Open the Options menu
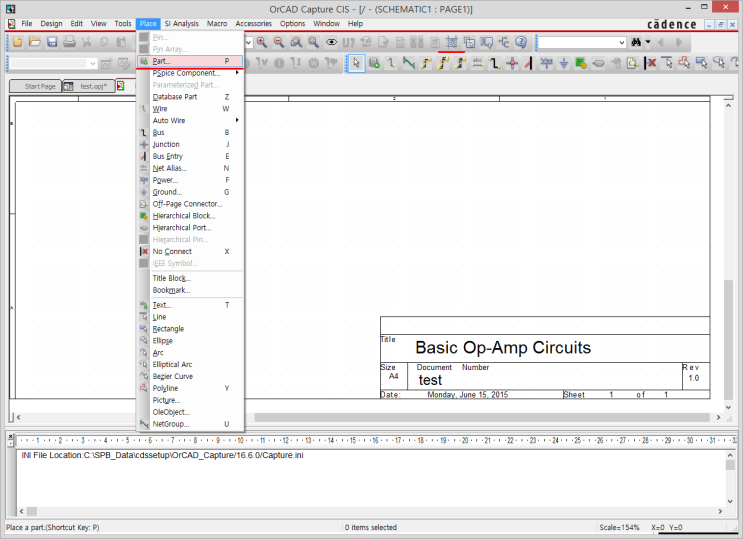Image resolution: width=743 pixels, height=539 pixels. click(x=292, y=23)
